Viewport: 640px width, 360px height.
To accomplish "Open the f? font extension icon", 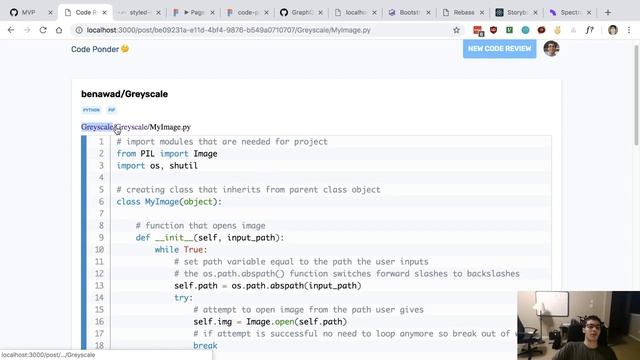I will pyautogui.click(x=589, y=30).
